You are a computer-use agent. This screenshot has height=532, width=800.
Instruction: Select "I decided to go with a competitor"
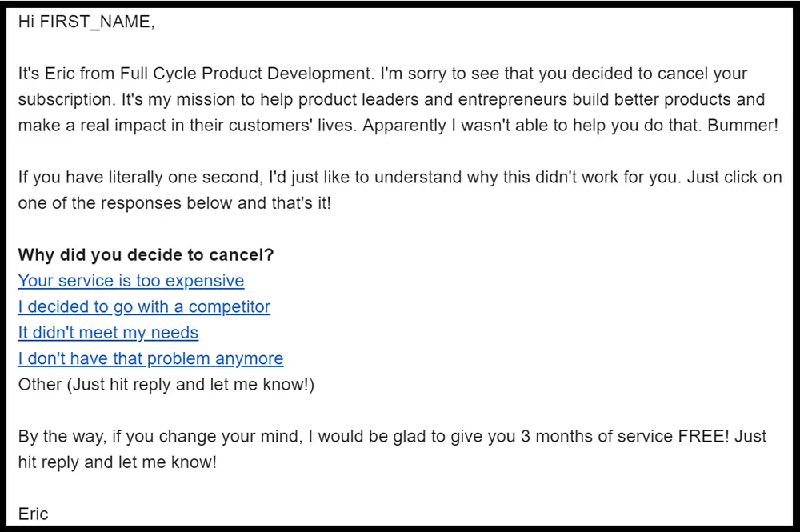[x=144, y=306]
